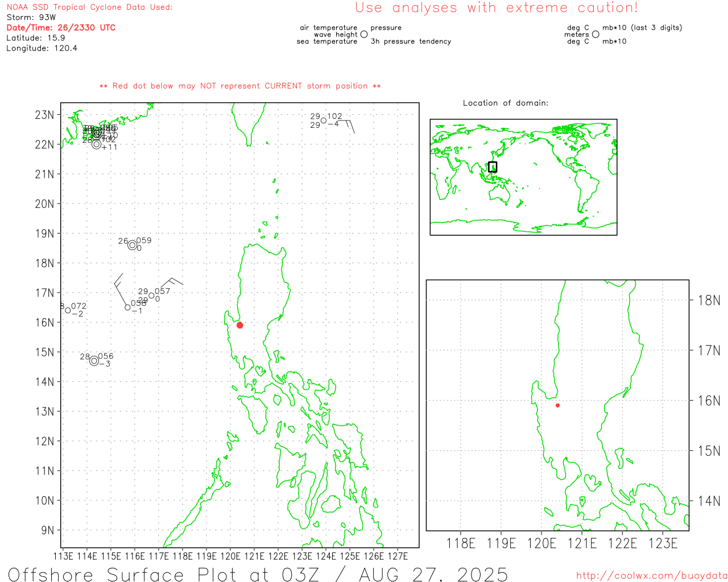Click the '16N' label on zoomed inset map
The image size is (728, 582).
(709, 401)
